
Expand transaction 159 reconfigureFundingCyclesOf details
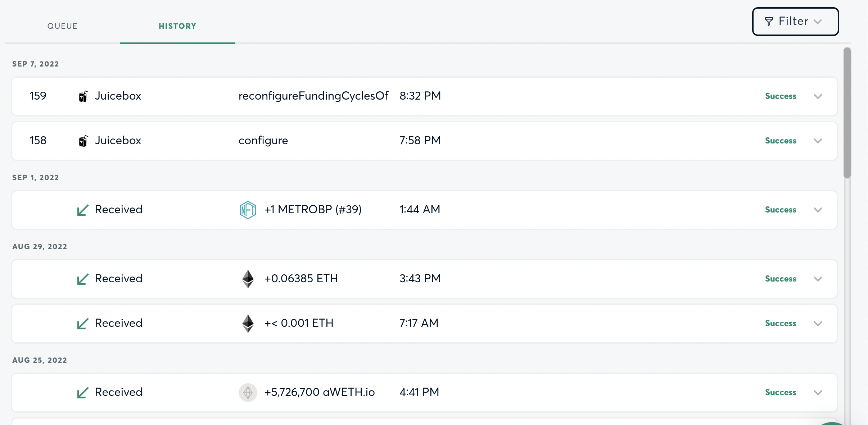click(818, 96)
